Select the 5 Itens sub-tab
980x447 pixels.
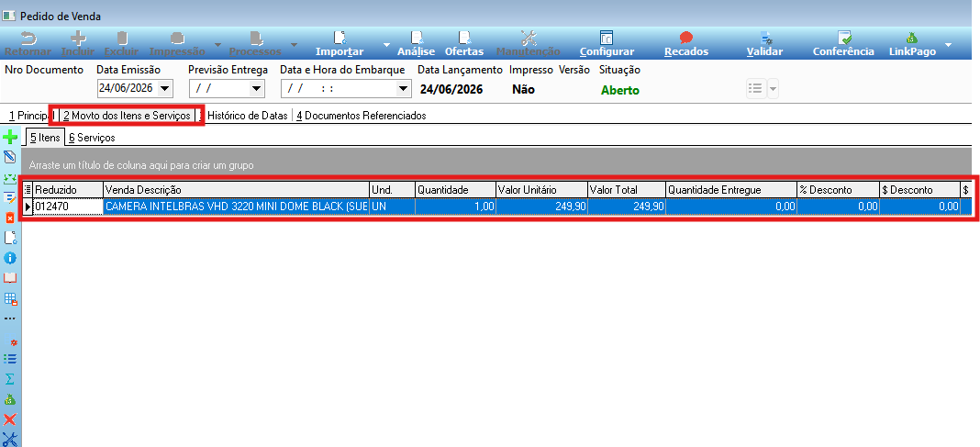pyautogui.click(x=45, y=138)
